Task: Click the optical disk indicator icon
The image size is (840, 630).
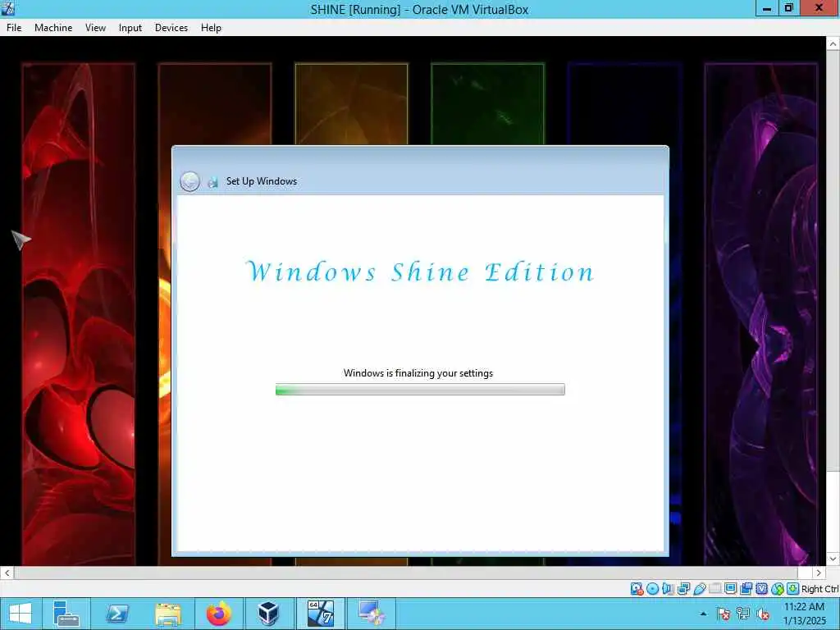Action: [x=652, y=589]
